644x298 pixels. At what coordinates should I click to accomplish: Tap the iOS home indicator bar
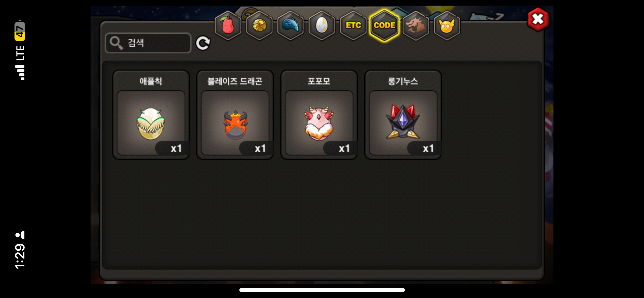(x=322, y=290)
